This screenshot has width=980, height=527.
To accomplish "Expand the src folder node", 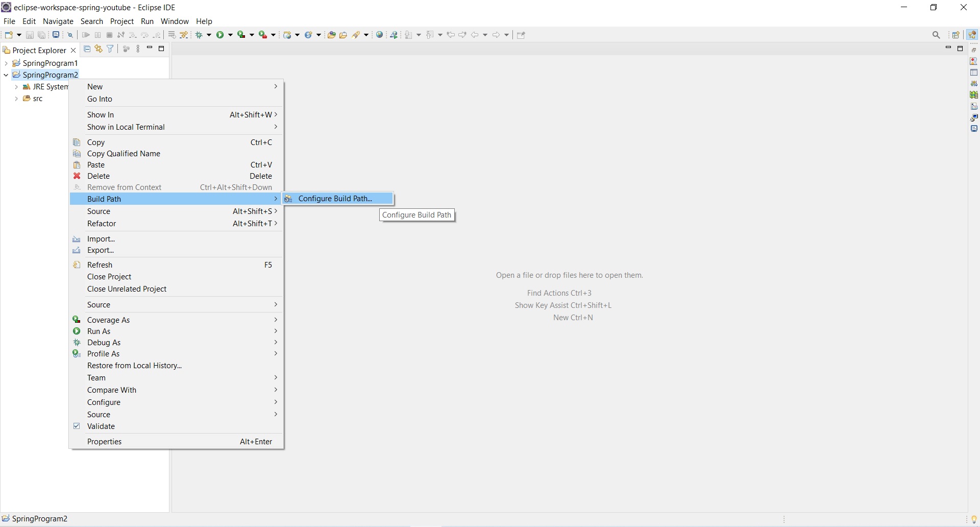I will tap(16, 99).
